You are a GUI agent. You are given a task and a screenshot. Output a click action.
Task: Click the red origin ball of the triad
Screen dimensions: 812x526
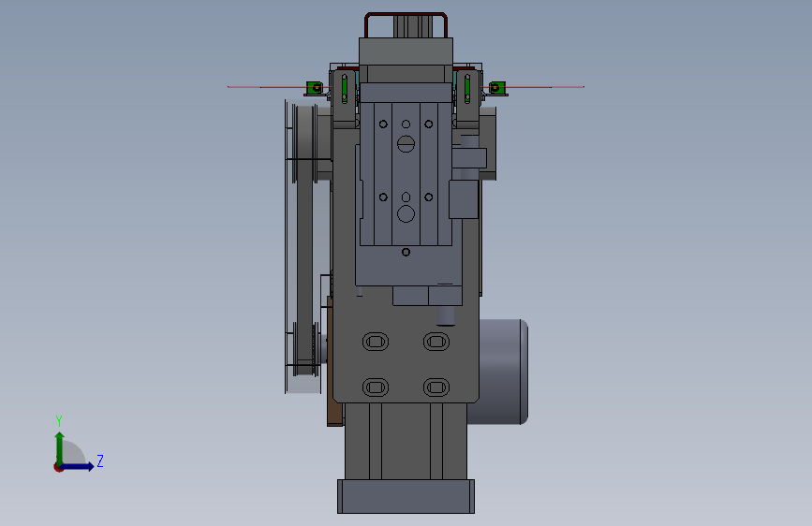58,467
